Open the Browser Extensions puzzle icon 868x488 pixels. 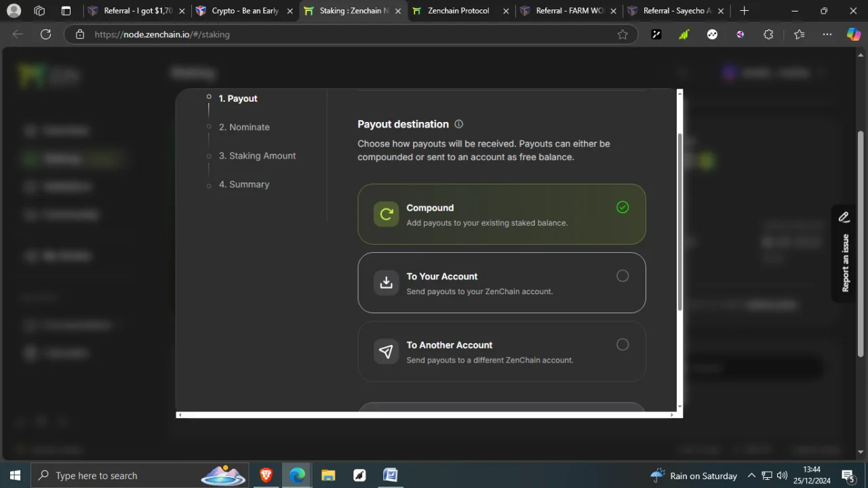768,35
